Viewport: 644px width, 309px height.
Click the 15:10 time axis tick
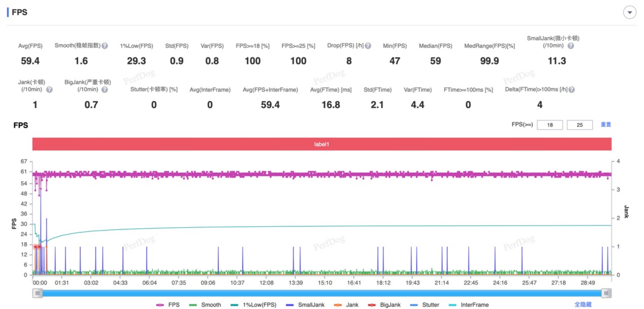(325, 282)
